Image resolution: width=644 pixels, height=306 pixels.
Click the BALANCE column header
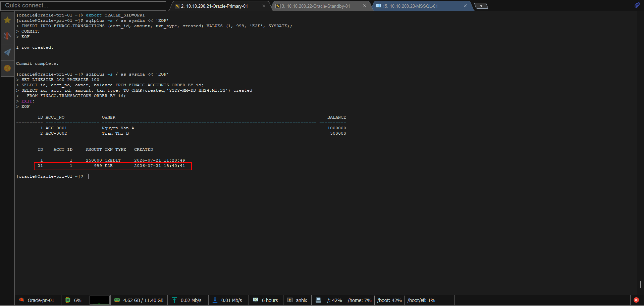pyautogui.click(x=337, y=117)
